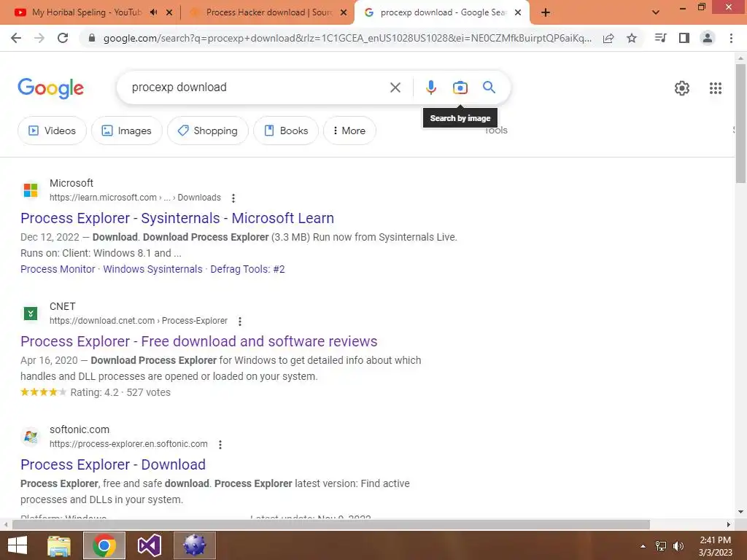This screenshot has height=560, width=747.
Task: Start voice search with microphone
Action: (430, 87)
